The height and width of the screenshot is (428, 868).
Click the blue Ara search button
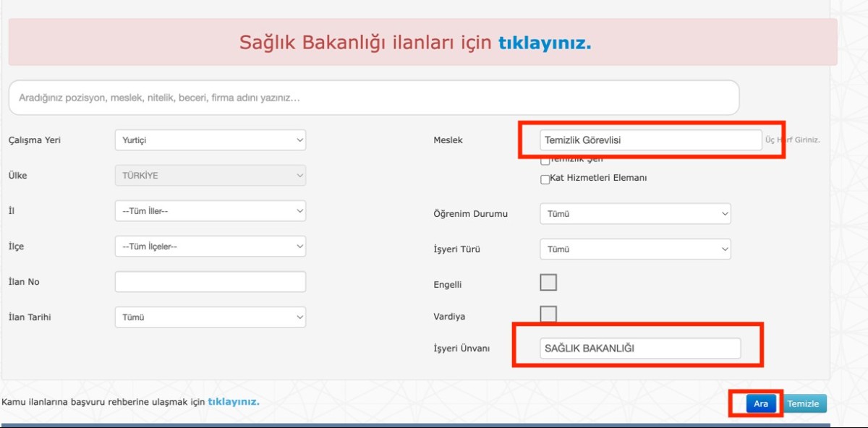pos(759,403)
